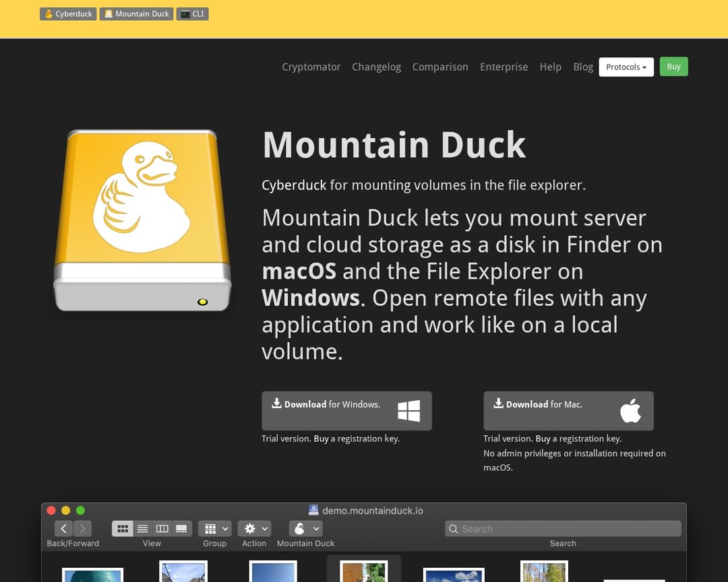Click the Apple logo icon
This screenshot has width=728, height=582.
[x=630, y=410]
